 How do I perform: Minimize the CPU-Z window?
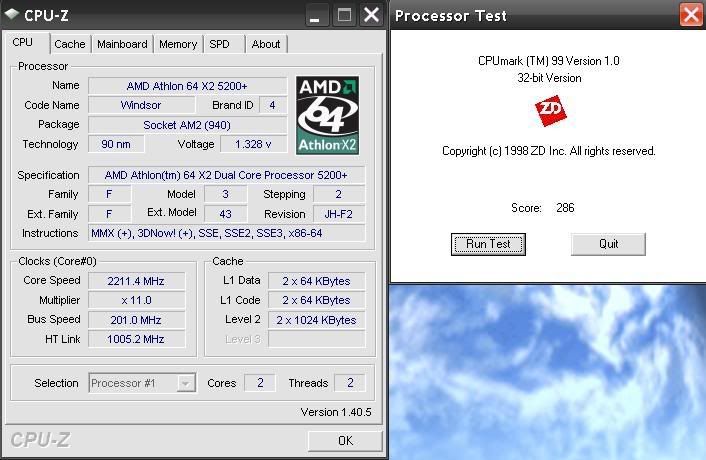(x=315, y=15)
